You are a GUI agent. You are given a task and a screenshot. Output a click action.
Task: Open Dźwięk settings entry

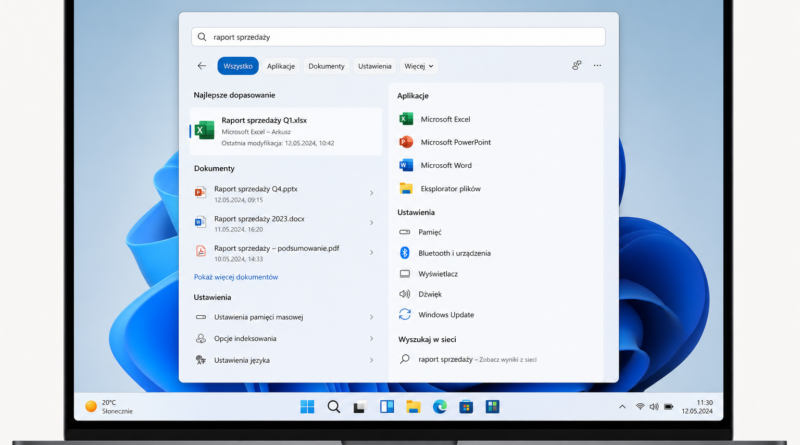pos(420,294)
